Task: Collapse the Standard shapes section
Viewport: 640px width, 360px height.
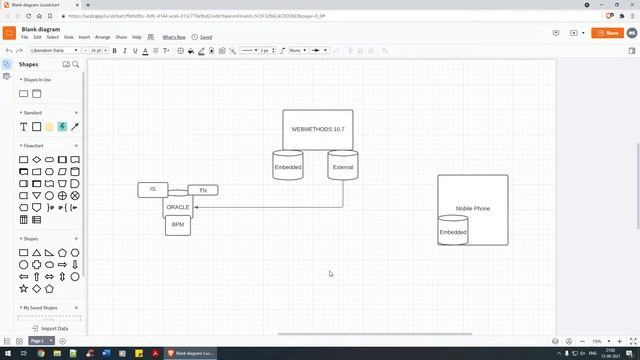Action: pos(31,113)
